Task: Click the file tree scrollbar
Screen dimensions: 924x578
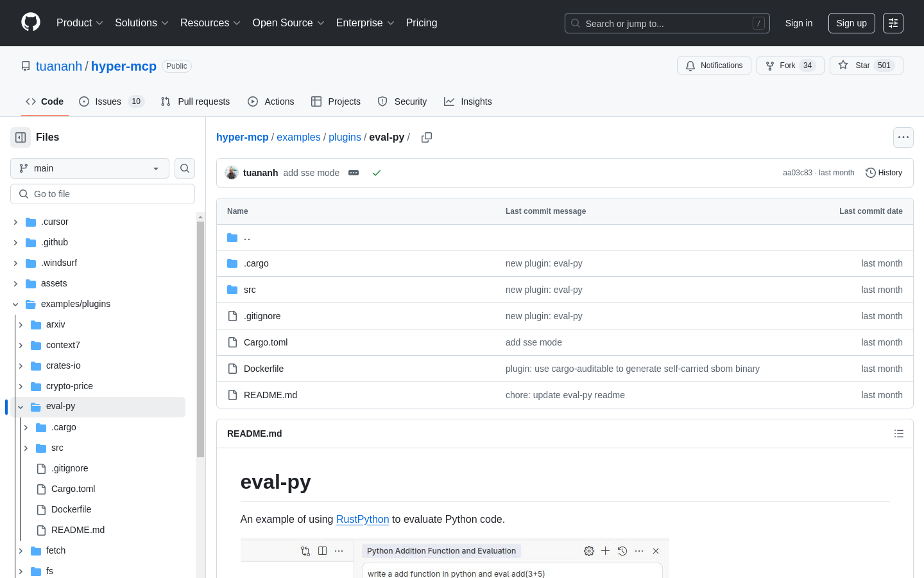Action: (200, 339)
